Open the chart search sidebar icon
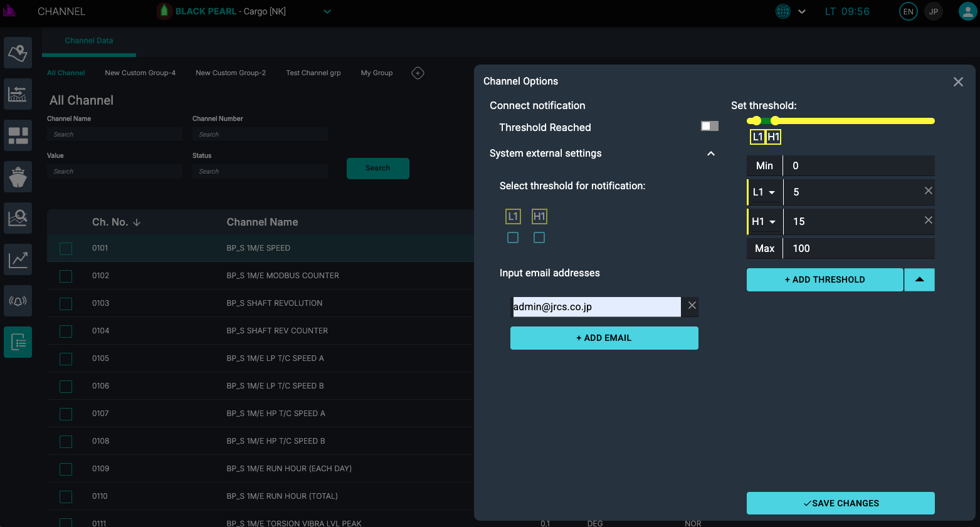 (18, 218)
